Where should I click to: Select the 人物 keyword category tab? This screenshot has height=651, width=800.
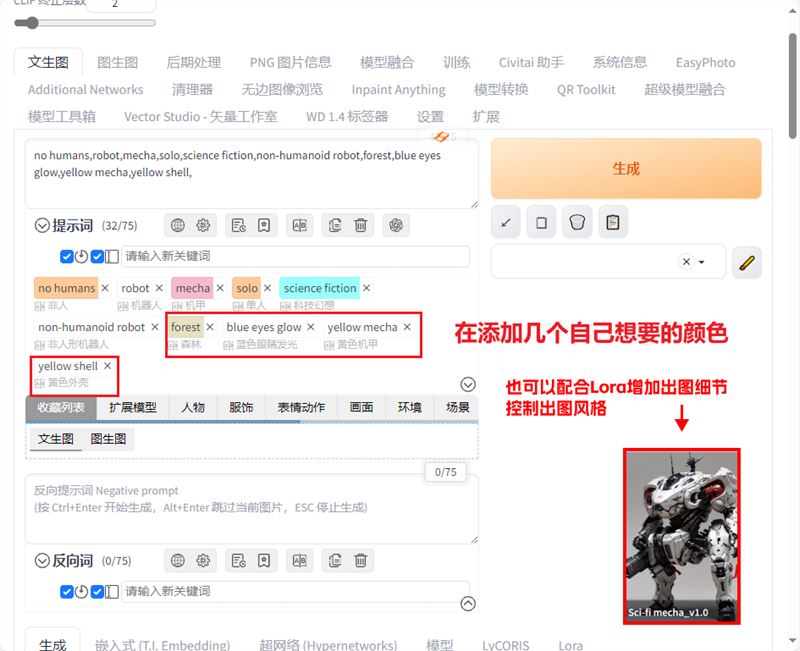[x=193, y=407]
